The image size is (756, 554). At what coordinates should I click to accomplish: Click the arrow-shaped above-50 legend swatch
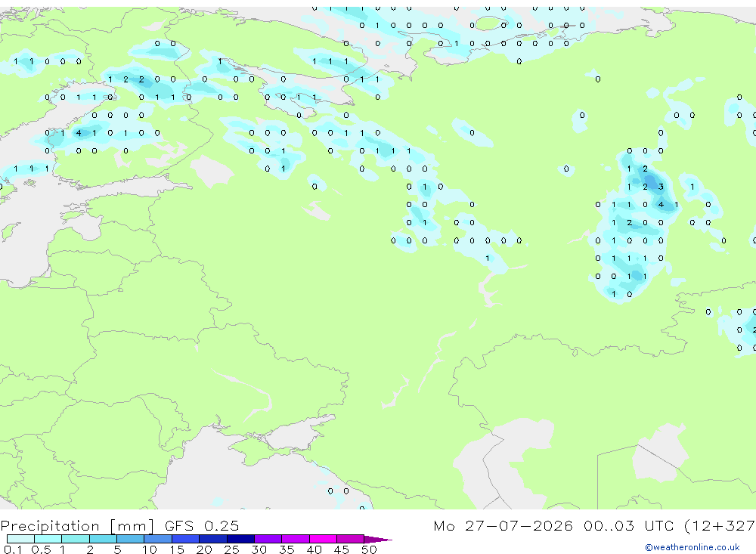click(377, 539)
